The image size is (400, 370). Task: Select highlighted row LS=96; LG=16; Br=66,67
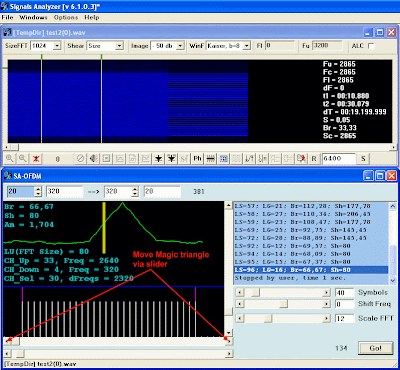[311, 270]
